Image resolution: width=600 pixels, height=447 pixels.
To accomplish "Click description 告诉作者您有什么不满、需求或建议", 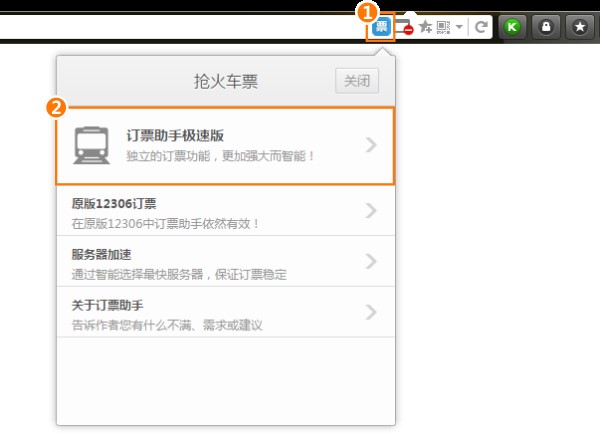I will (x=167, y=325).
